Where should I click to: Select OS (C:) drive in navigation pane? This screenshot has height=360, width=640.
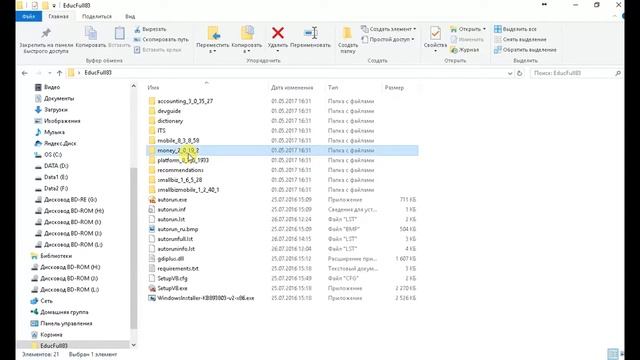(x=53, y=155)
